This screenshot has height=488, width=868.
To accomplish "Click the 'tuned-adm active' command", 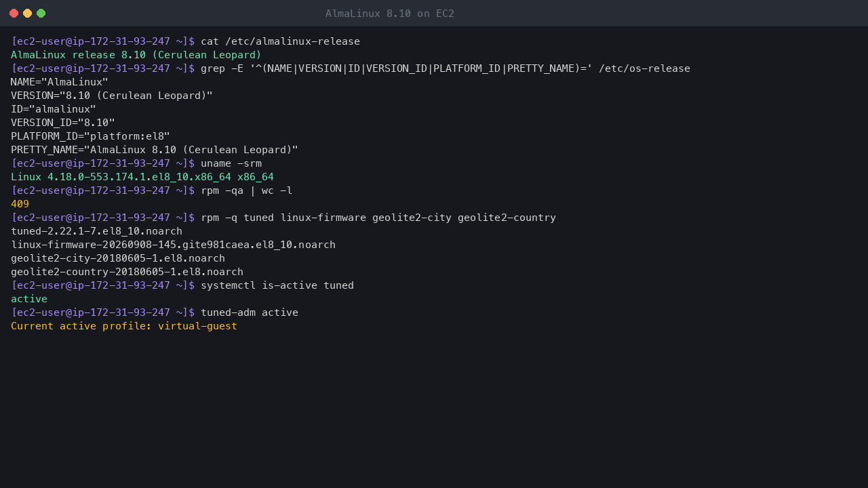I will tap(250, 312).
